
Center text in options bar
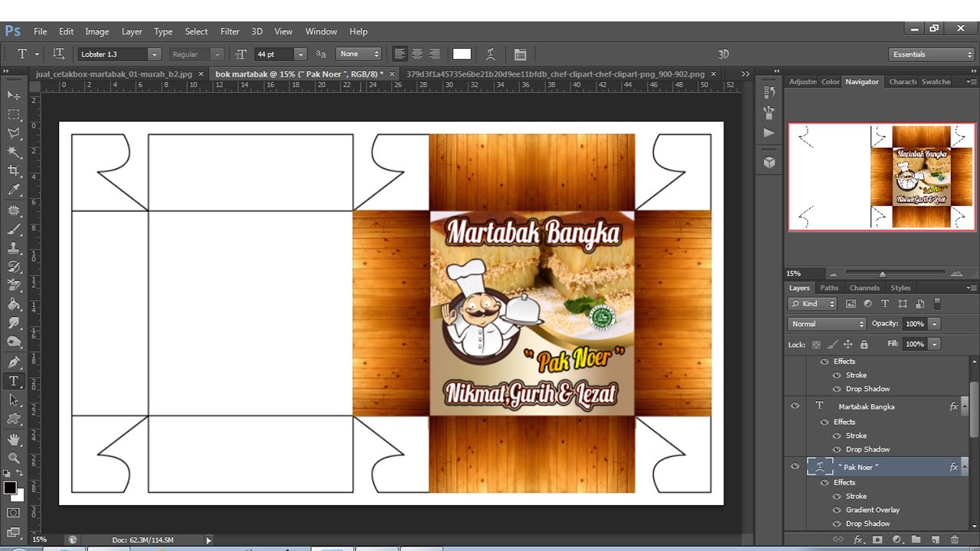417,54
